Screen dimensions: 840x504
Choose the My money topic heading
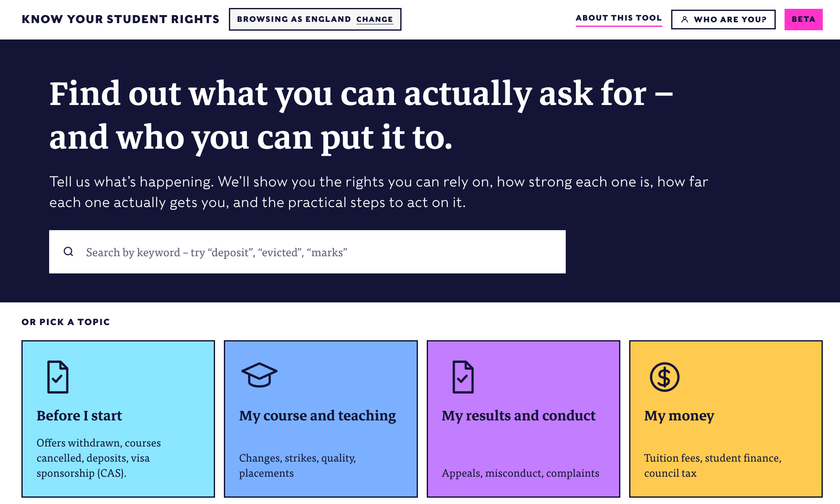679,415
